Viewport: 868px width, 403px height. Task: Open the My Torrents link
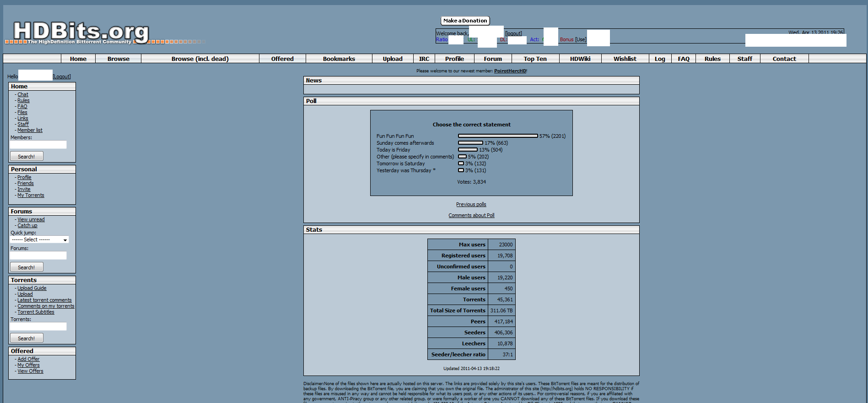pyautogui.click(x=31, y=195)
